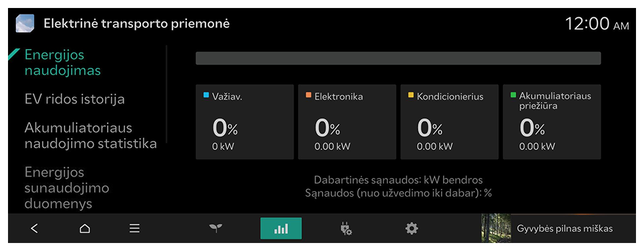The width and height of the screenshot is (644, 251).
Task: Click the 12:00 AM clock
Action: point(597,24)
